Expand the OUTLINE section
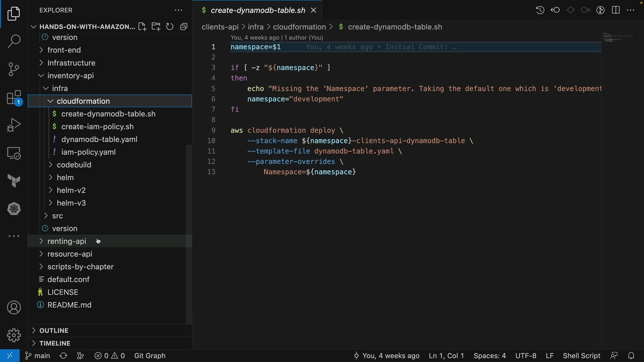Viewport: 644px width, 362px height. click(x=54, y=330)
